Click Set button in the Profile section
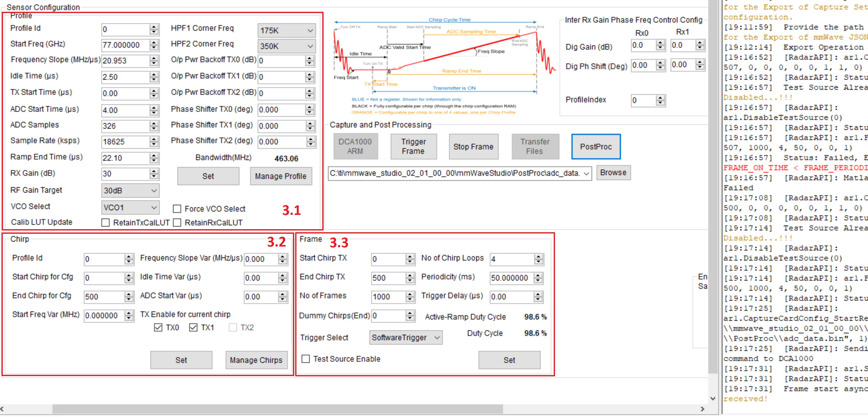 pos(208,176)
